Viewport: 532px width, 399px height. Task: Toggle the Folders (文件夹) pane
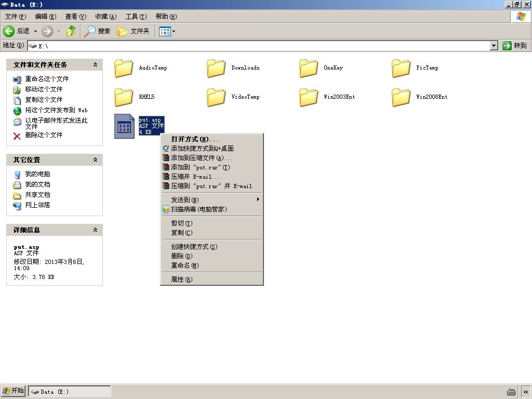[x=133, y=31]
